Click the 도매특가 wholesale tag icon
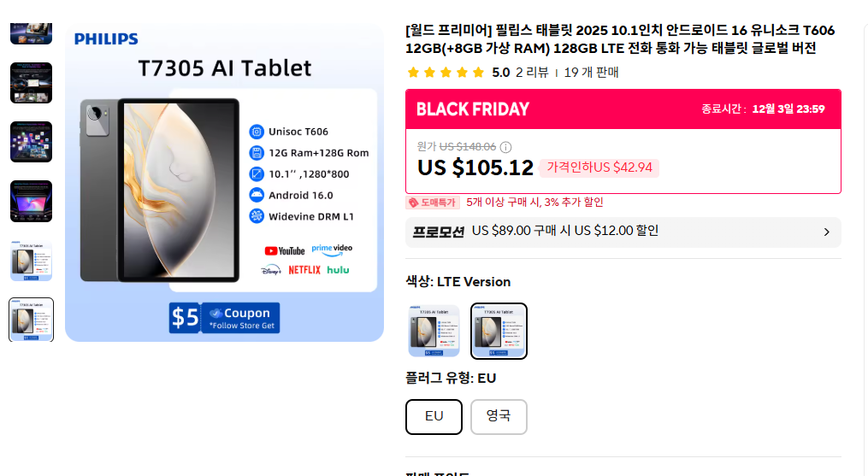 [x=413, y=203]
